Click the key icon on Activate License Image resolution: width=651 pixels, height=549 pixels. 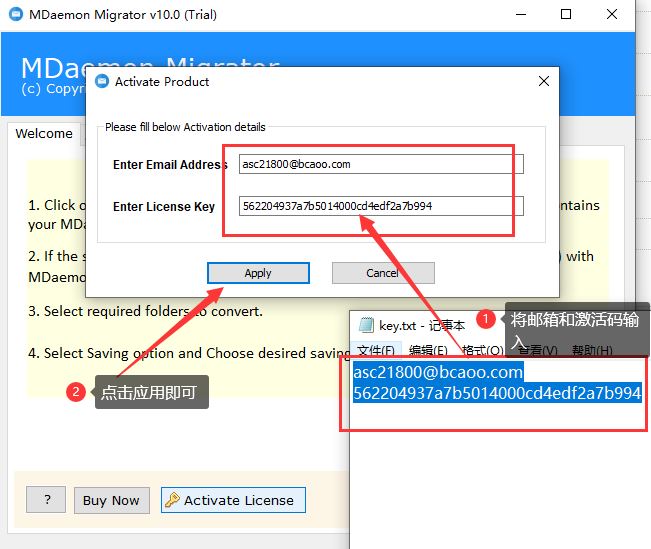point(172,500)
